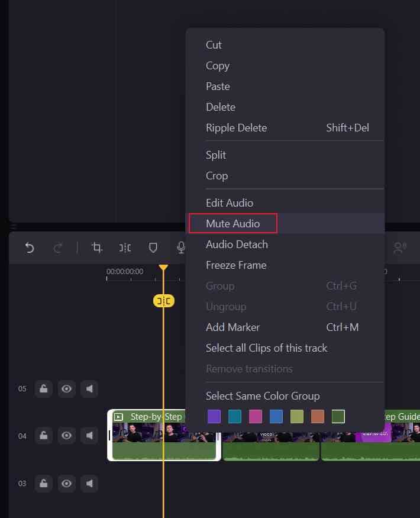
Task: Mute speaker of track 05
Action: click(x=89, y=388)
